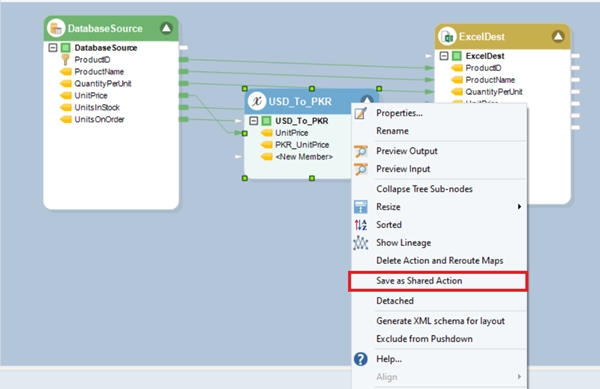
Task: Click the ExcelDest Excel file icon
Action: point(447,37)
